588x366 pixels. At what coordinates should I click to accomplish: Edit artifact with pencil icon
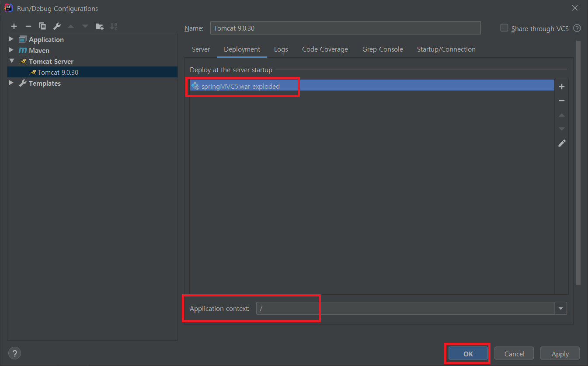tap(562, 143)
